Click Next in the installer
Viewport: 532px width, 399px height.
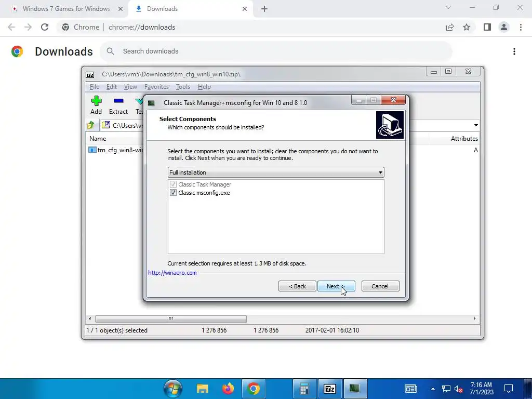pos(336,286)
